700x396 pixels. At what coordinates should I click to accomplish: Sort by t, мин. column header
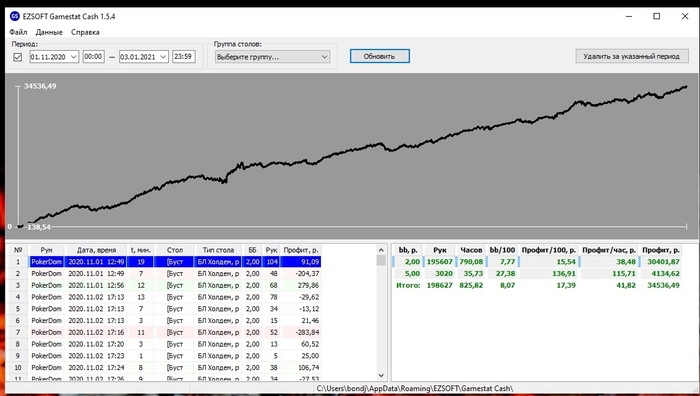[x=141, y=250]
